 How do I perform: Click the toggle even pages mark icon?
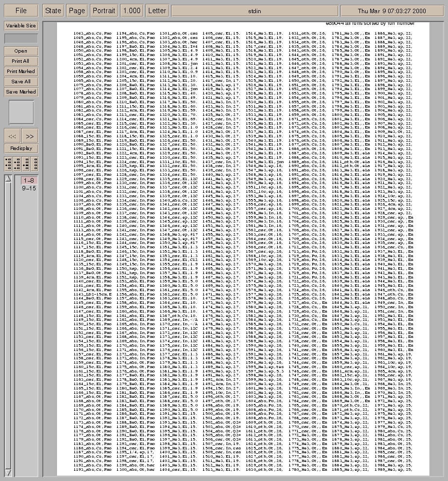point(18,164)
